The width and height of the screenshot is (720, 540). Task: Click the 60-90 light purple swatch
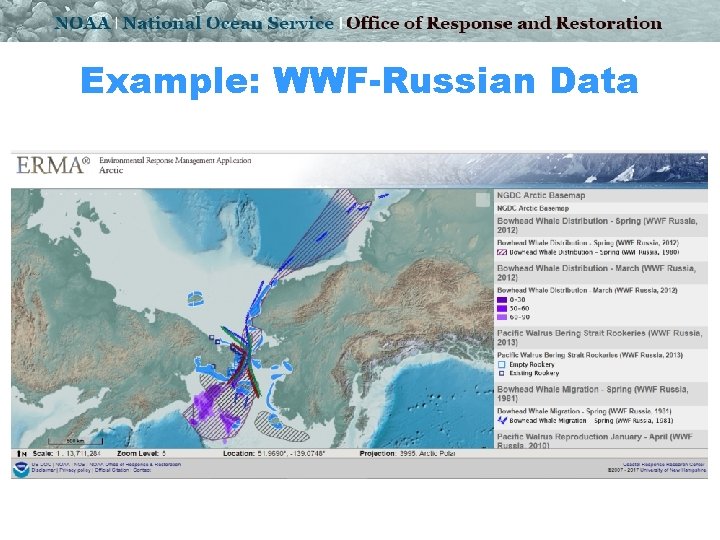coord(502,317)
